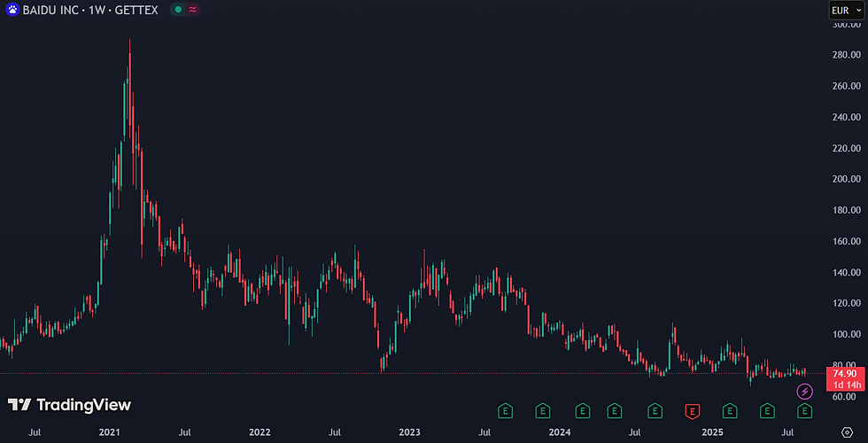The width and height of the screenshot is (868, 443).
Task: Open the EUR currency dropdown
Action: coord(847,10)
